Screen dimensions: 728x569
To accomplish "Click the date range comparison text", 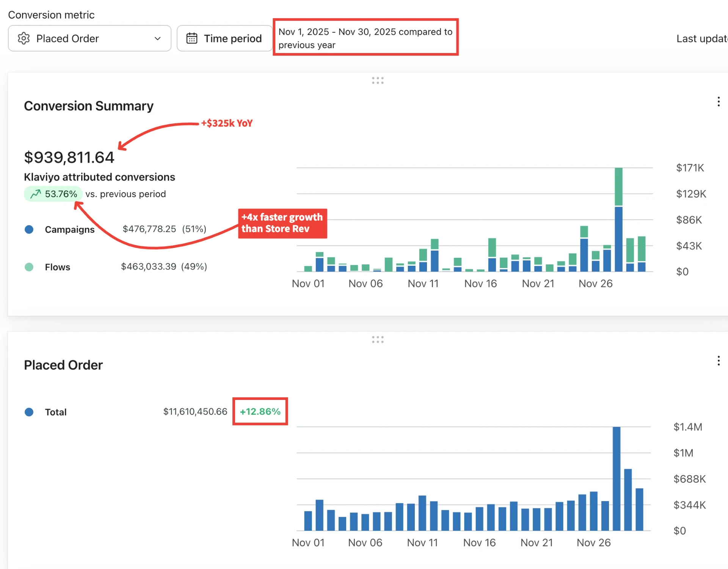I will point(366,38).
